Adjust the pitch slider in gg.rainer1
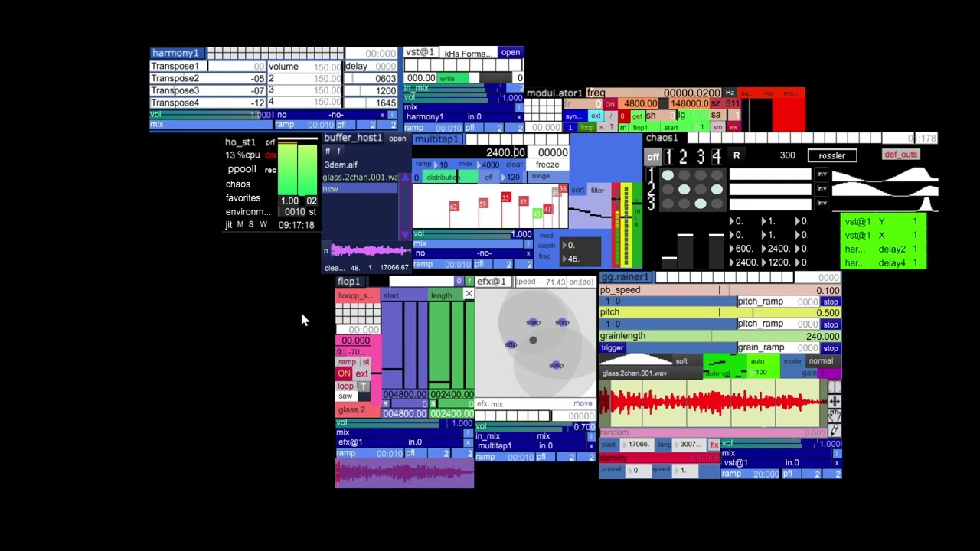Screen dimensions: 980x551 tap(720, 312)
